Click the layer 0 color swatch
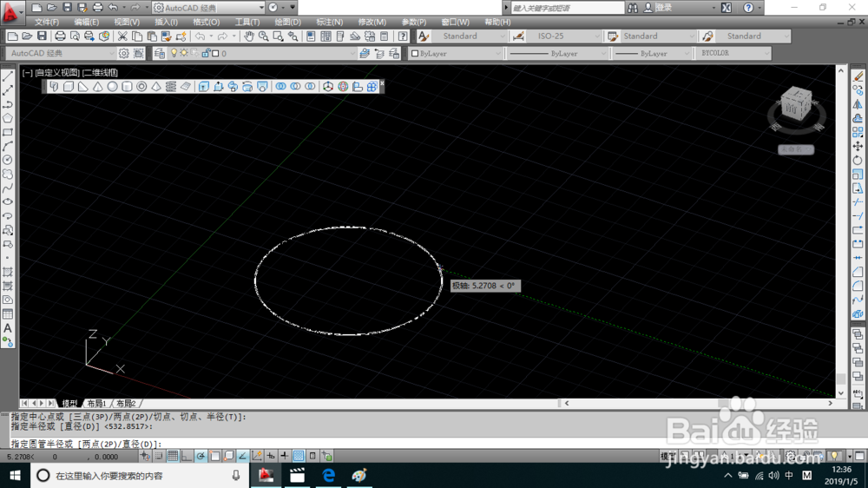The image size is (868, 488). pos(216,54)
